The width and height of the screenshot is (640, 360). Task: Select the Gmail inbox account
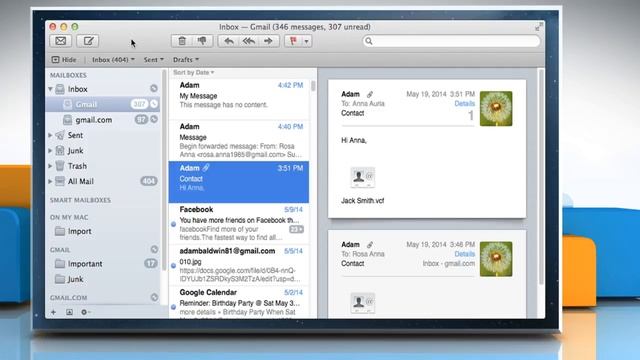103,104
